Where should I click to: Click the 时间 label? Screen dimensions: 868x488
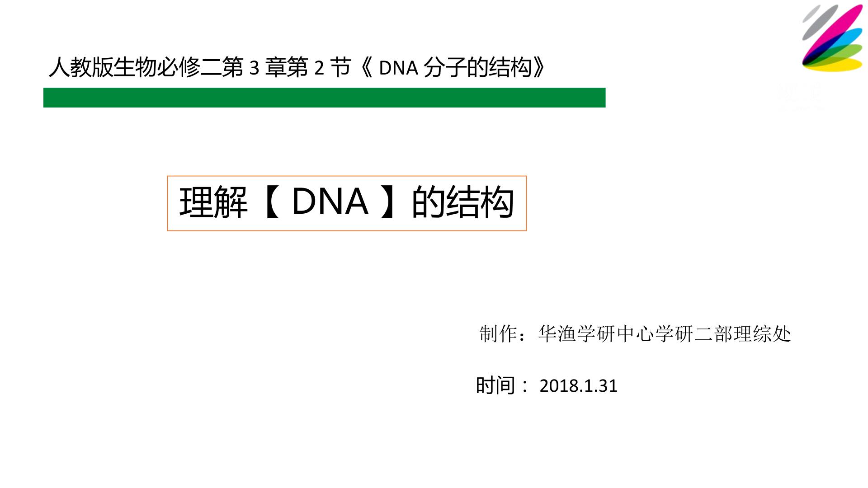pyautogui.click(x=495, y=385)
